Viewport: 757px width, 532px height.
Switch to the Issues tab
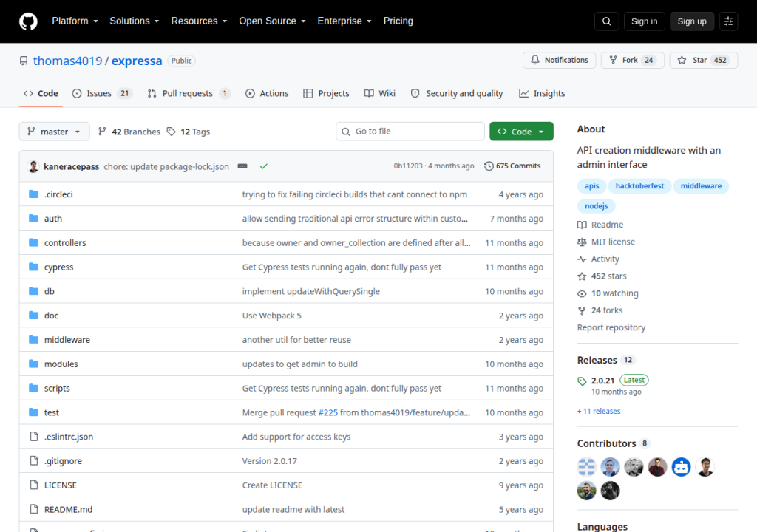pos(102,94)
